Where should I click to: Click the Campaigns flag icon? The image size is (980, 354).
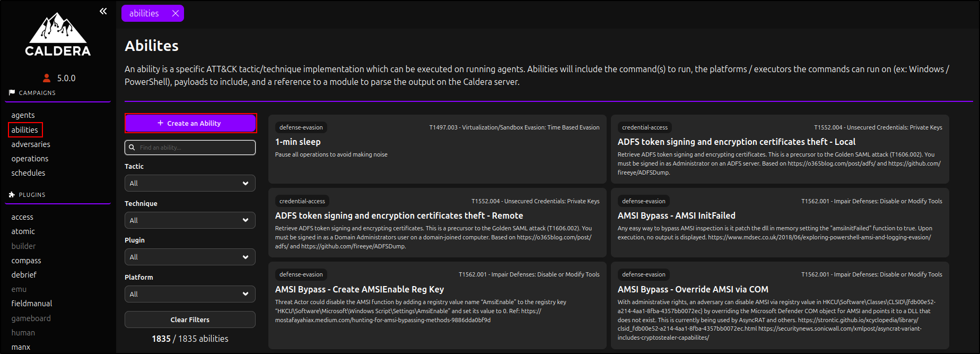click(12, 93)
